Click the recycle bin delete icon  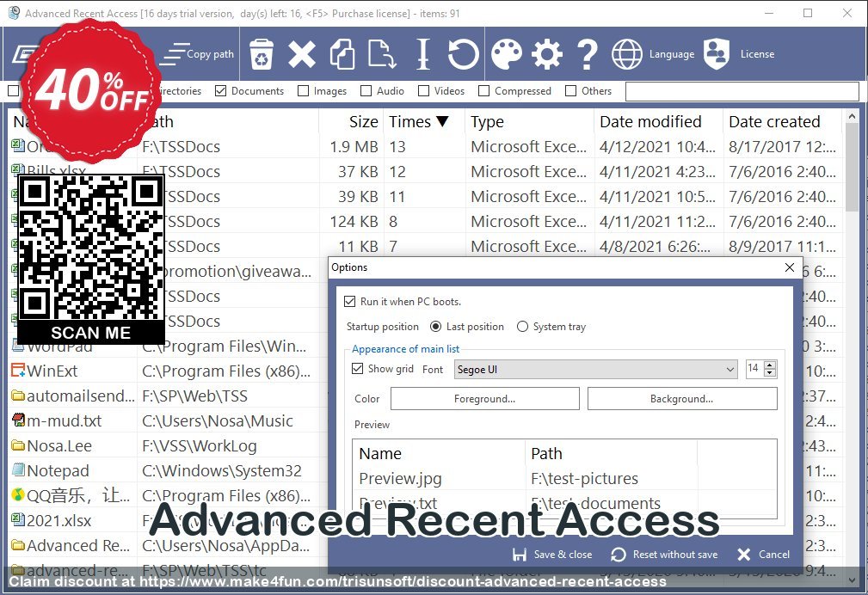[x=262, y=54]
